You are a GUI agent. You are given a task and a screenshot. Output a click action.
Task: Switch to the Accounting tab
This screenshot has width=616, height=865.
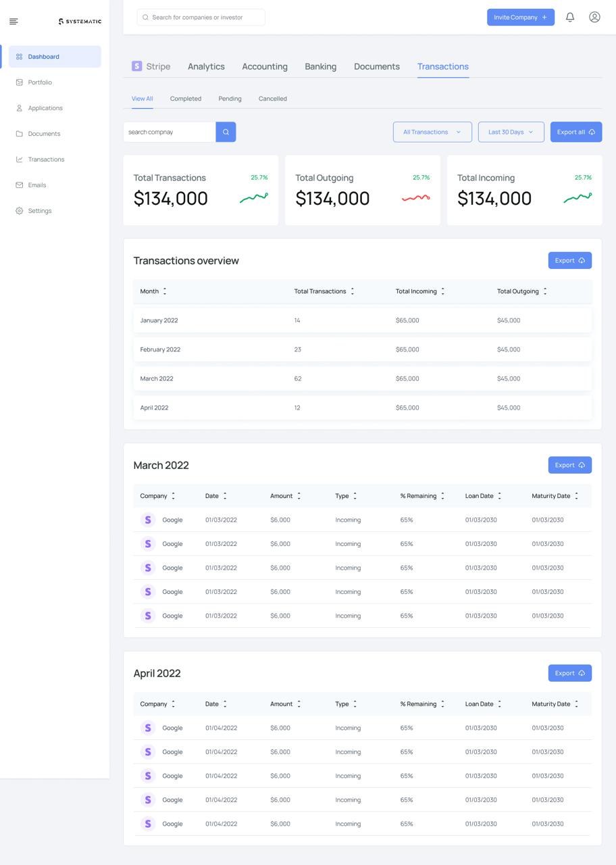point(265,66)
